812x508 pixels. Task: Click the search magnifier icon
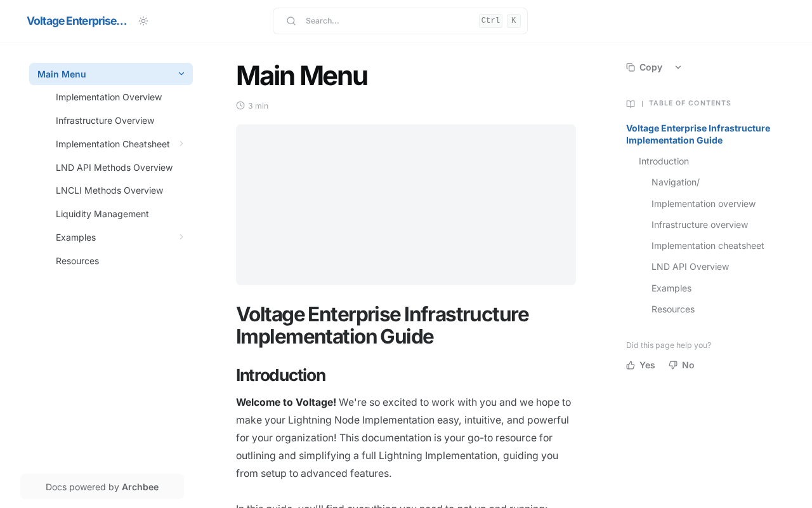291,21
